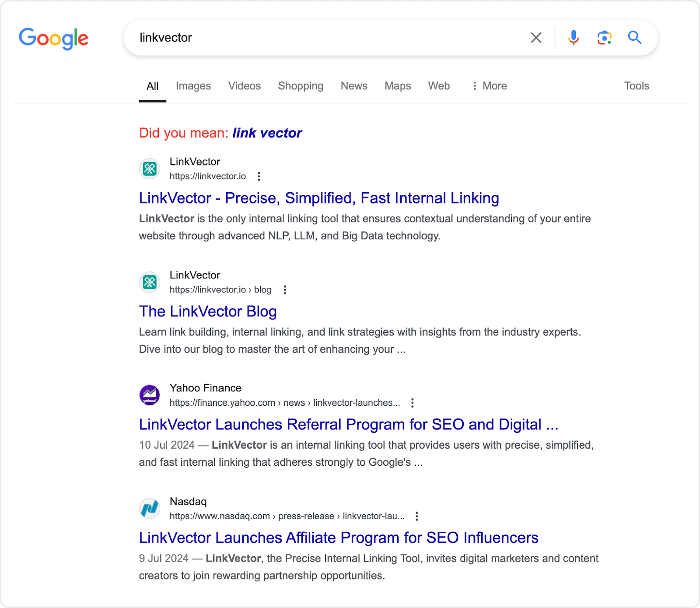
Task: Switch to the Web tab
Action: [x=439, y=86]
